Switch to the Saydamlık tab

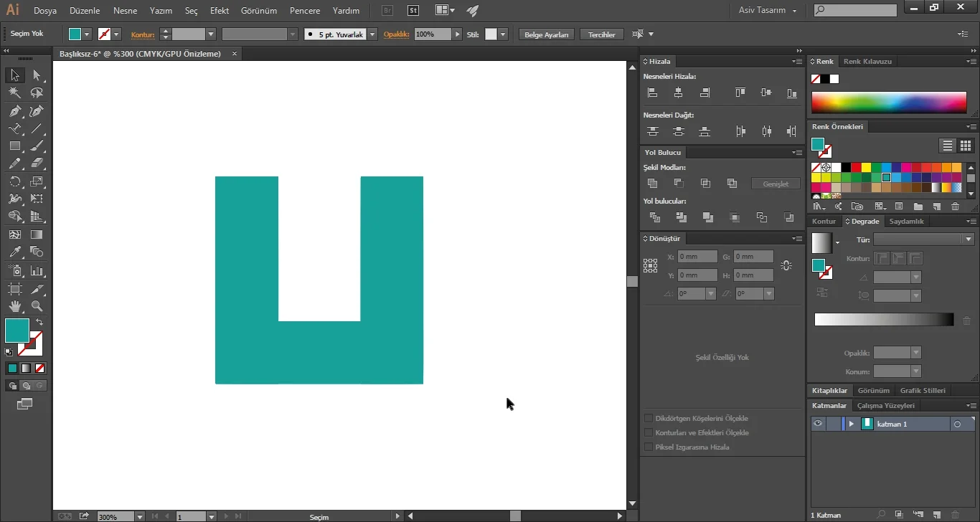[907, 222]
